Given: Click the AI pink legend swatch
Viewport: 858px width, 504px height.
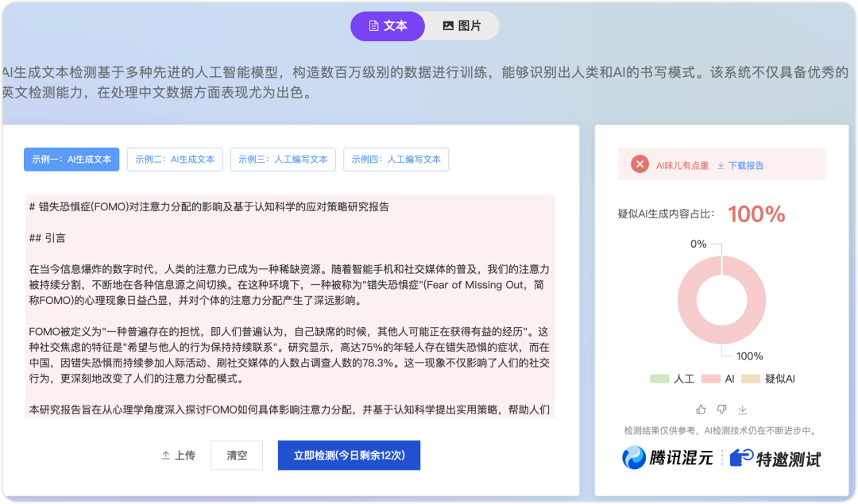Looking at the screenshot, I should (711, 379).
